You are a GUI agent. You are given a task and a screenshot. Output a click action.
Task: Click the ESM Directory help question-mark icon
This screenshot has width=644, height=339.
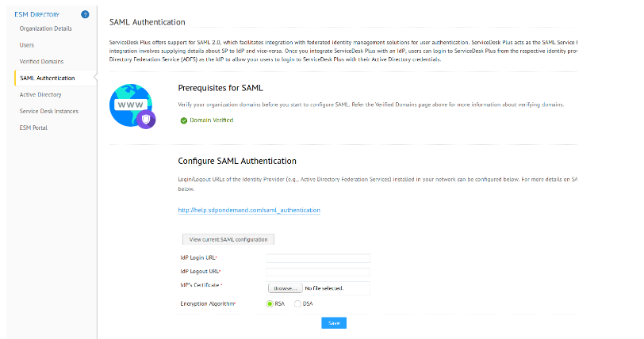click(x=85, y=14)
